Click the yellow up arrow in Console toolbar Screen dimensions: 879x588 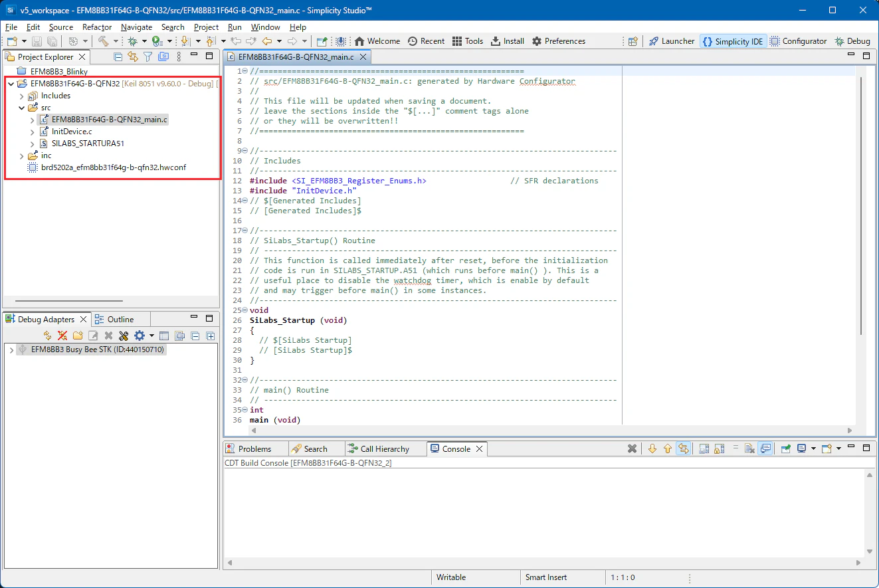[x=668, y=449]
